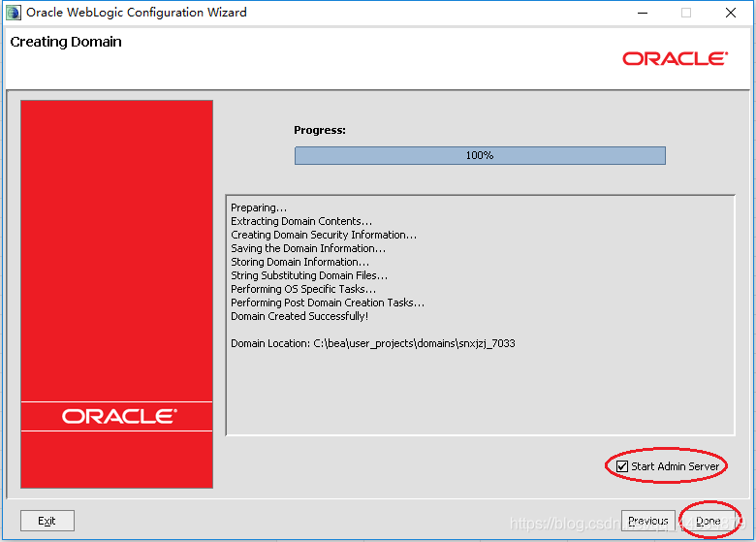Image resolution: width=756 pixels, height=542 pixels.
Task: Click the 'Creating Domain' heading
Action: coord(66,42)
